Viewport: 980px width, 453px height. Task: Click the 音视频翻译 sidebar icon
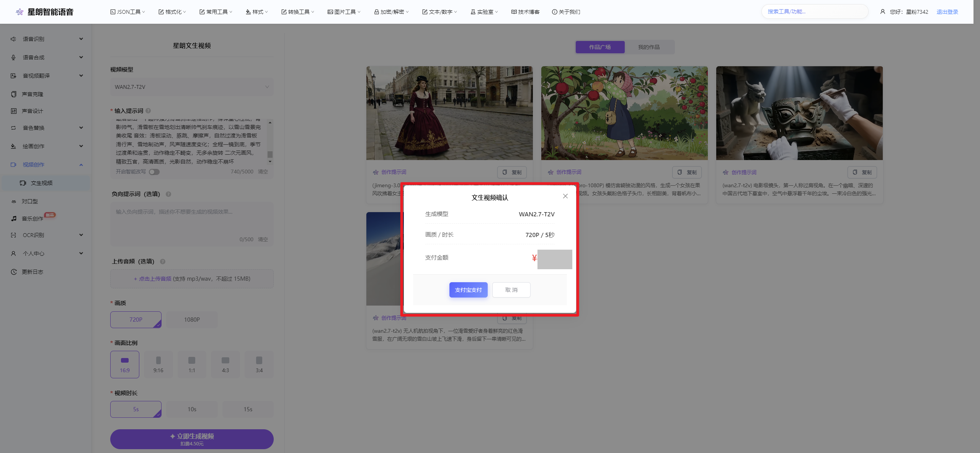[13, 76]
